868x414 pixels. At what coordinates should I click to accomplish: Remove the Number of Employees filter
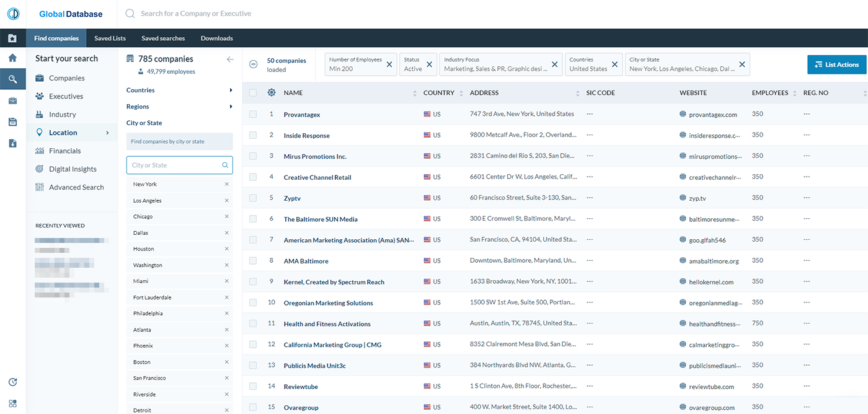click(389, 64)
